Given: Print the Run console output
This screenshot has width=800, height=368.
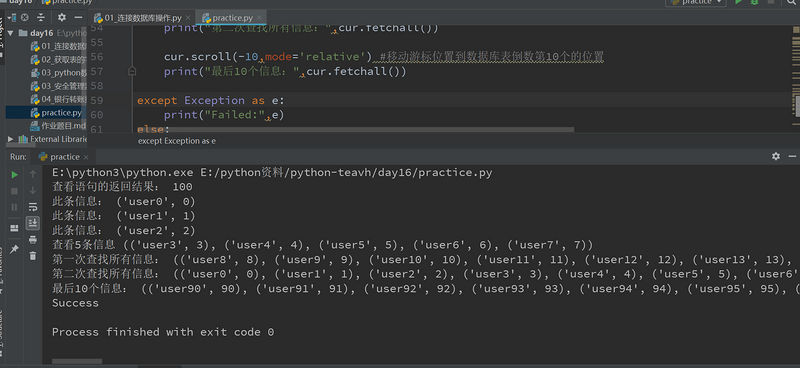Looking at the screenshot, I should pos(33,240).
